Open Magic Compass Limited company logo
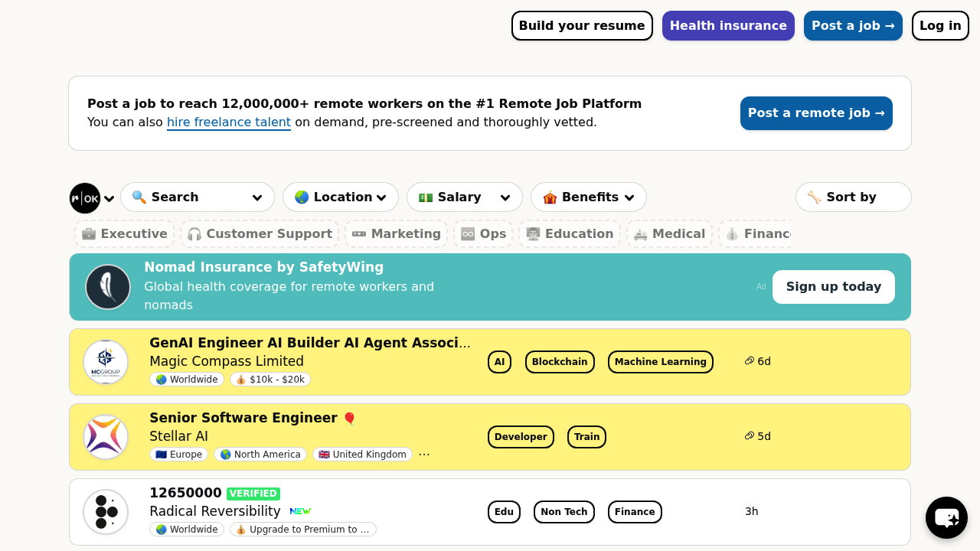The height and width of the screenshot is (551, 980). [x=106, y=362]
